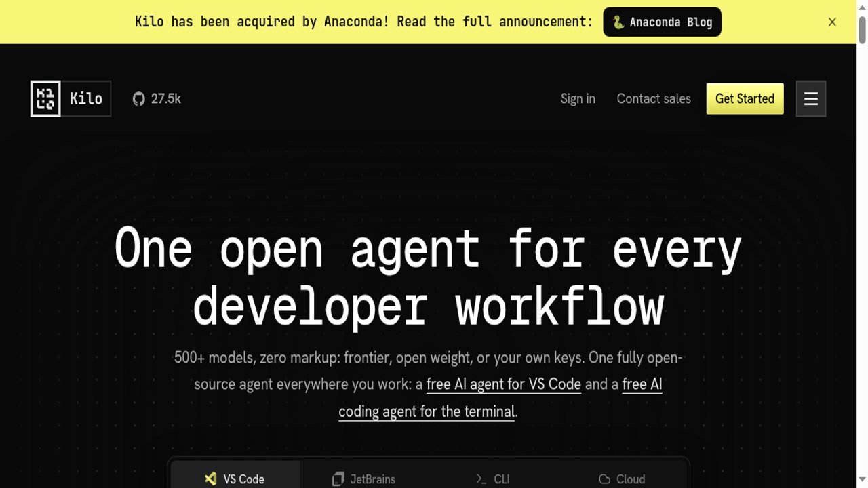This screenshot has height=488, width=868.
Task: Open the hamburger menu
Action: click(x=810, y=99)
